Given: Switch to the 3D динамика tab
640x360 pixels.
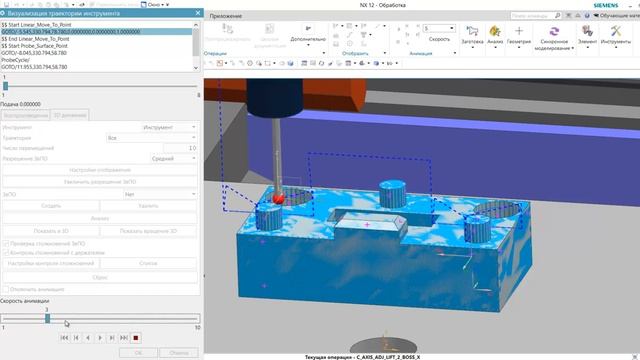Looking at the screenshot, I should point(70,115).
